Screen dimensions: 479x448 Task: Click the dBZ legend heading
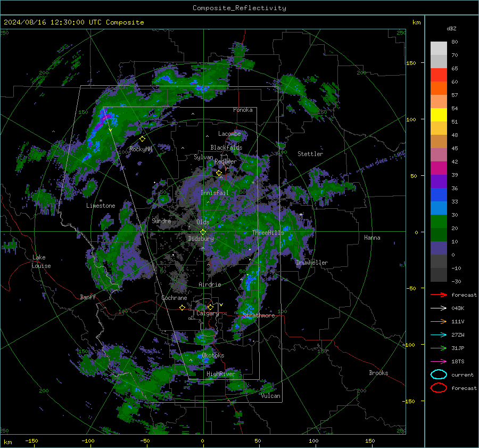[x=451, y=28]
